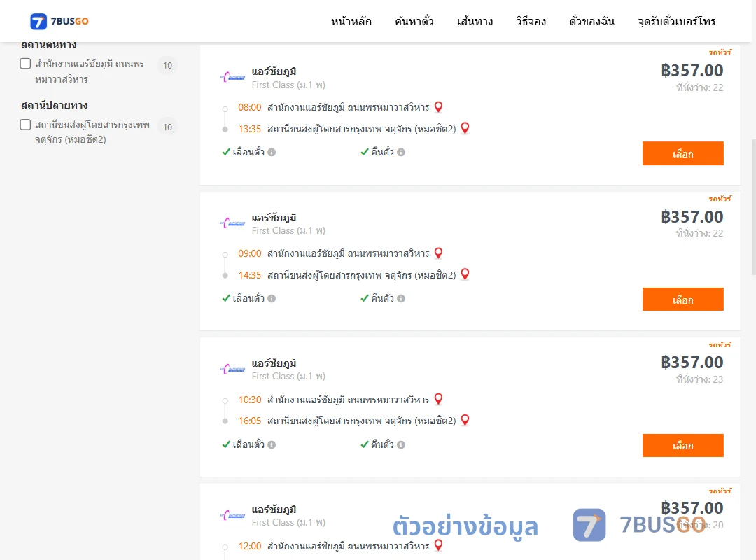756x560 pixels.
Task: Click คืนตั๋ว info icon in 08:00 trip
Action: (x=401, y=153)
